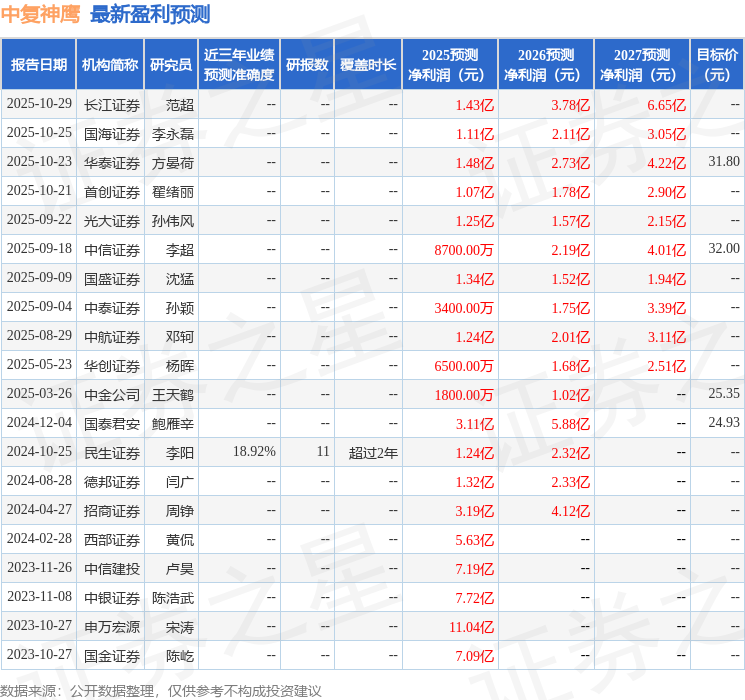Click the 中泰证券 institution cell

(x=112, y=308)
